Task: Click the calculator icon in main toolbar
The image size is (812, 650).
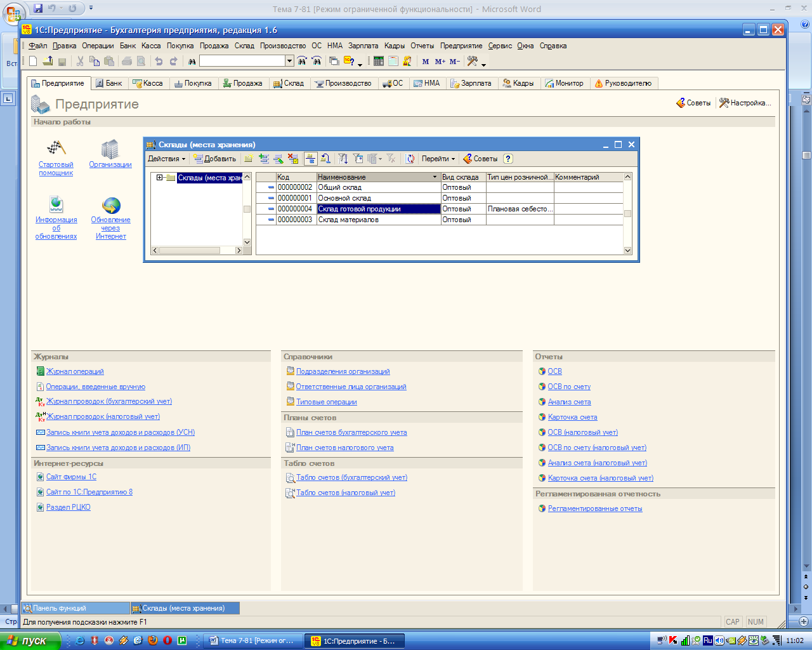Action: (x=379, y=61)
